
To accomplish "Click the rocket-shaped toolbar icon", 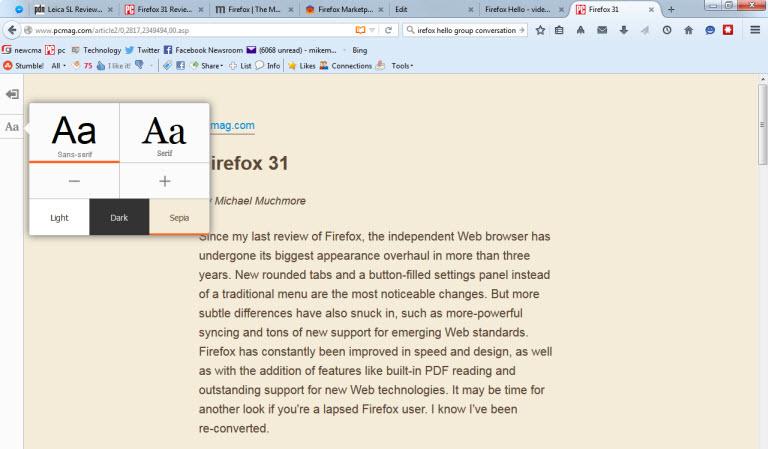I will point(580,30).
